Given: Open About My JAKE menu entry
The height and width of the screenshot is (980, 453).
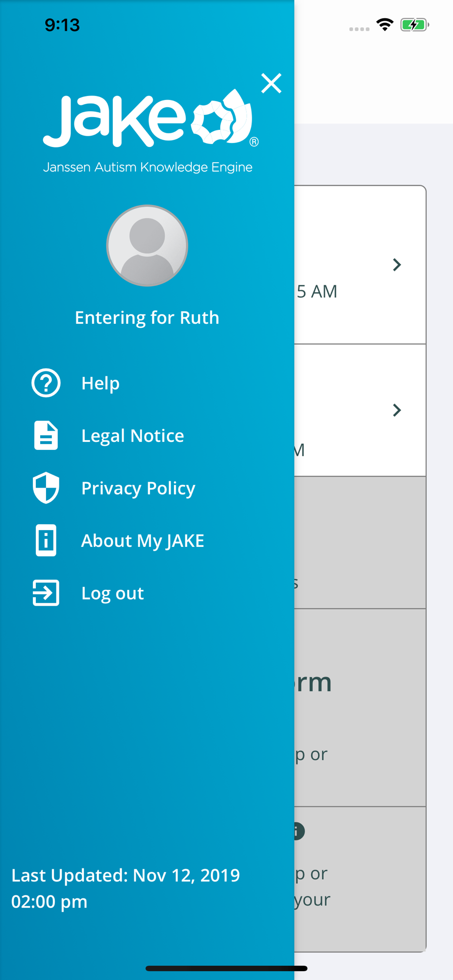Looking at the screenshot, I should (x=143, y=540).
